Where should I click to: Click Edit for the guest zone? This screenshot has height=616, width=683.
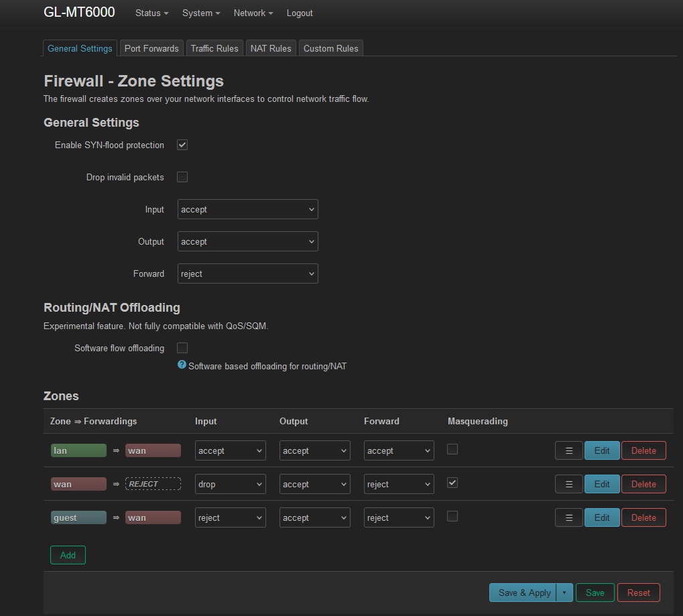coord(602,517)
